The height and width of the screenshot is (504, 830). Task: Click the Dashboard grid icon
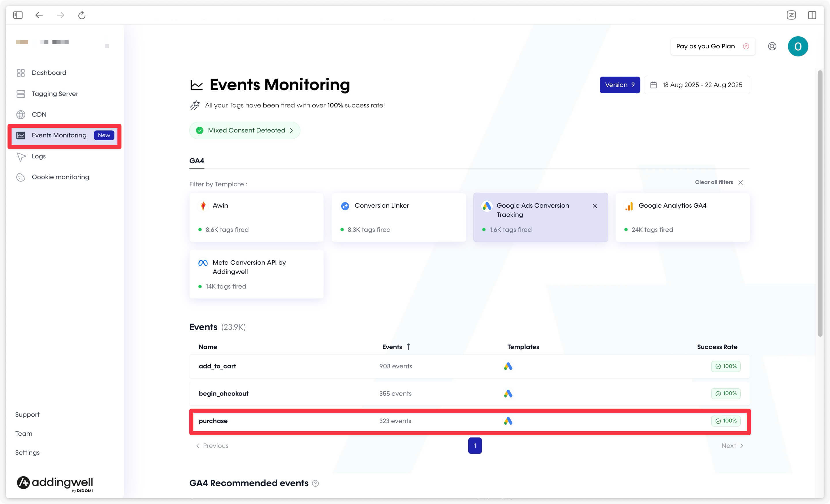(x=21, y=73)
